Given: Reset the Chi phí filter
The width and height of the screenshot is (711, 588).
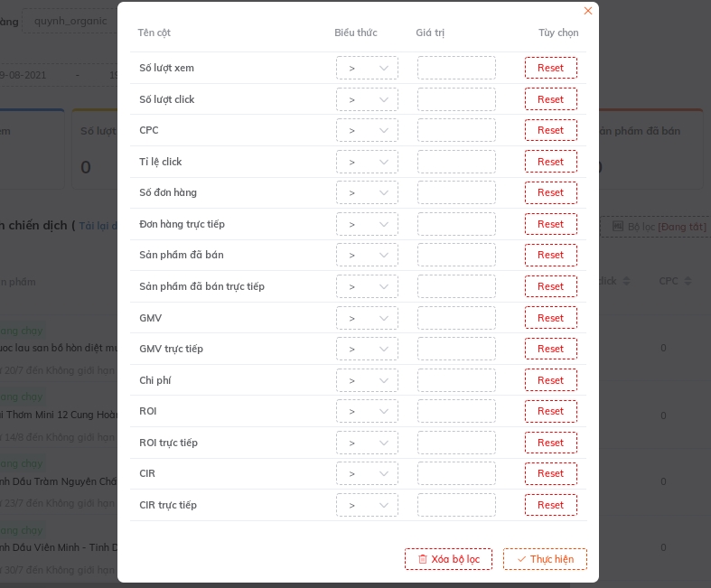Looking at the screenshot, I should click(550, 380).
